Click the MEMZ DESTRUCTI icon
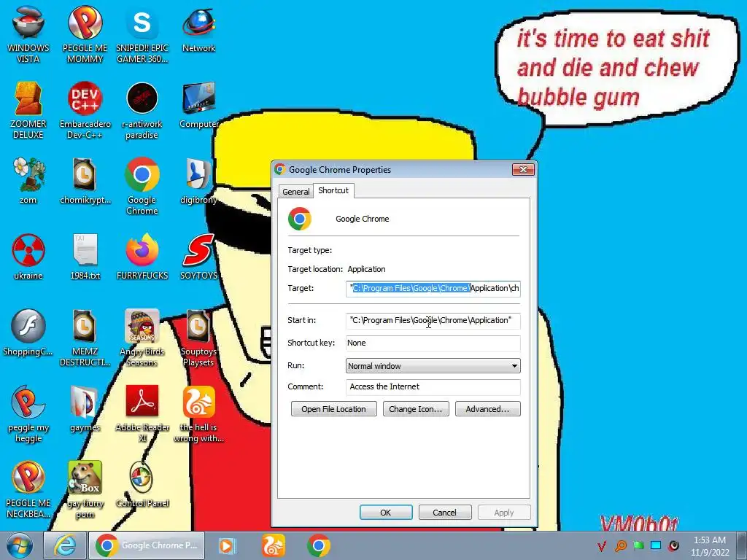This screenshot has height=560, width=747. coord(85,338)
